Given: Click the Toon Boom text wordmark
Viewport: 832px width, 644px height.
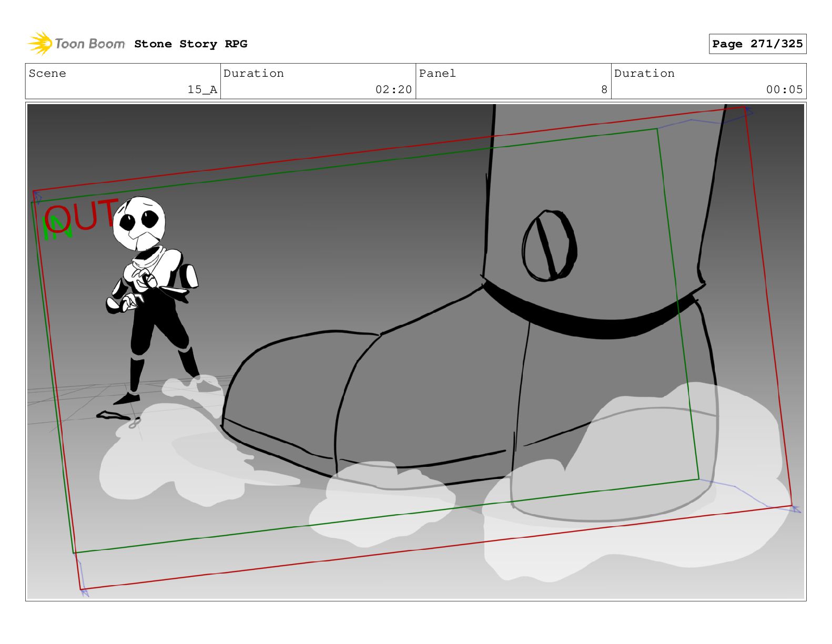Looking at the screenshot, I should 90,44.
